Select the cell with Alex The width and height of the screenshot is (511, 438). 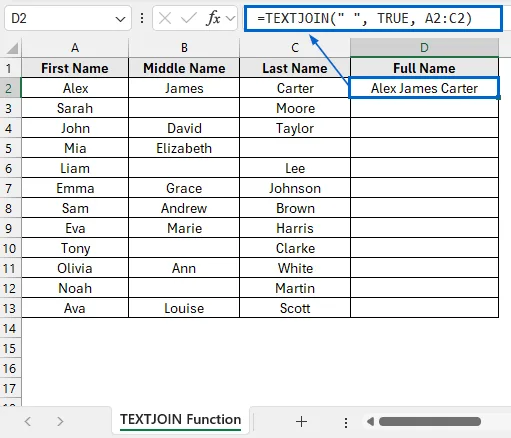(x=75, y=88)
